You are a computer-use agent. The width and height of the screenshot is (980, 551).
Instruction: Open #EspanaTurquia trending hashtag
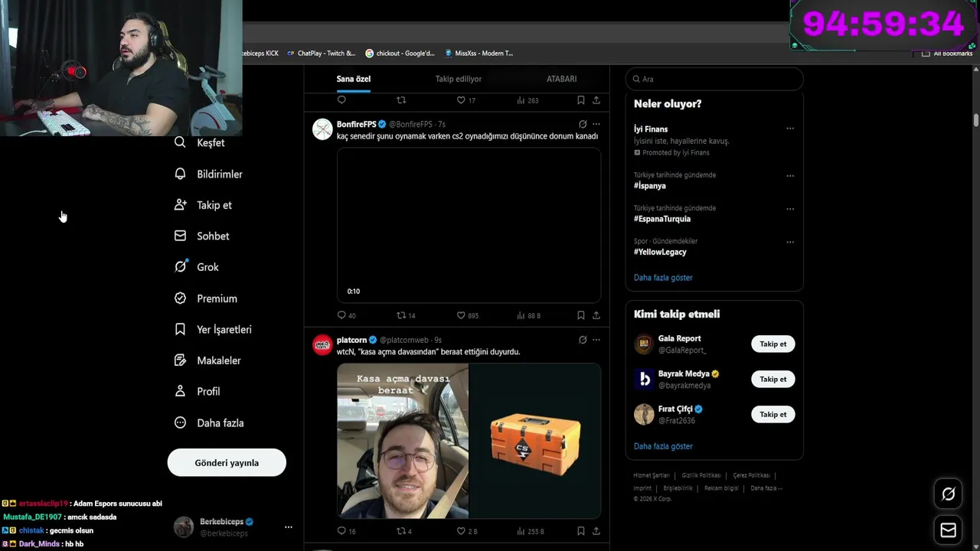[x=662, y=219]
